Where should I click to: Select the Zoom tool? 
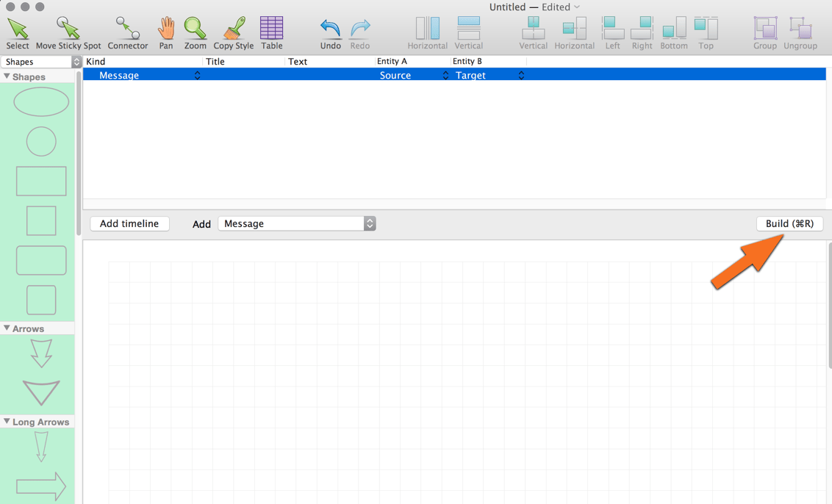point(195,29)
